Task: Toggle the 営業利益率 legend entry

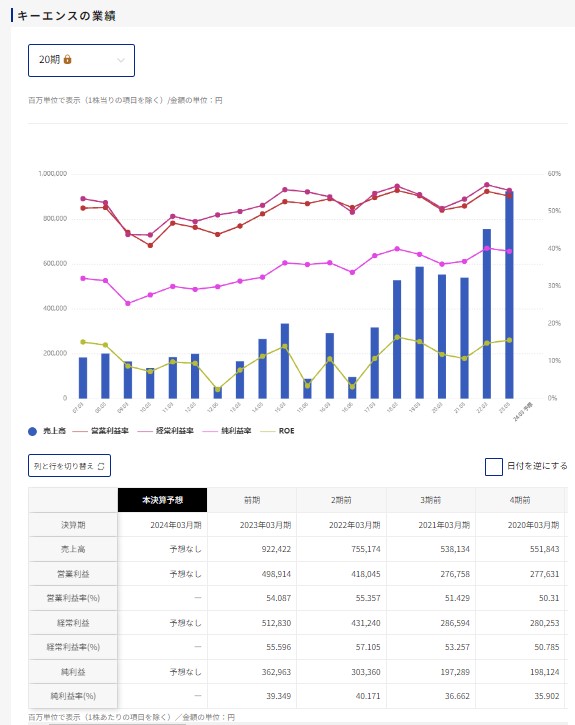Action: click(x=101, y=430)
